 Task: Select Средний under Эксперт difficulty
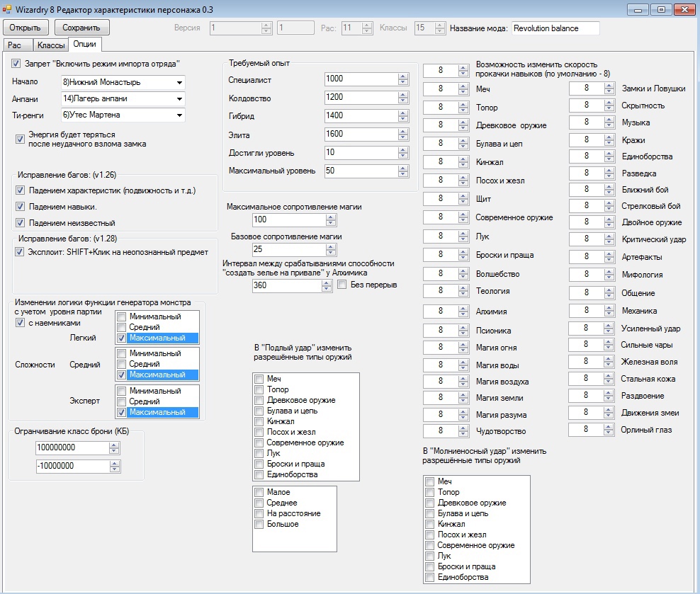pyautogui.click(x=122, y=401)
